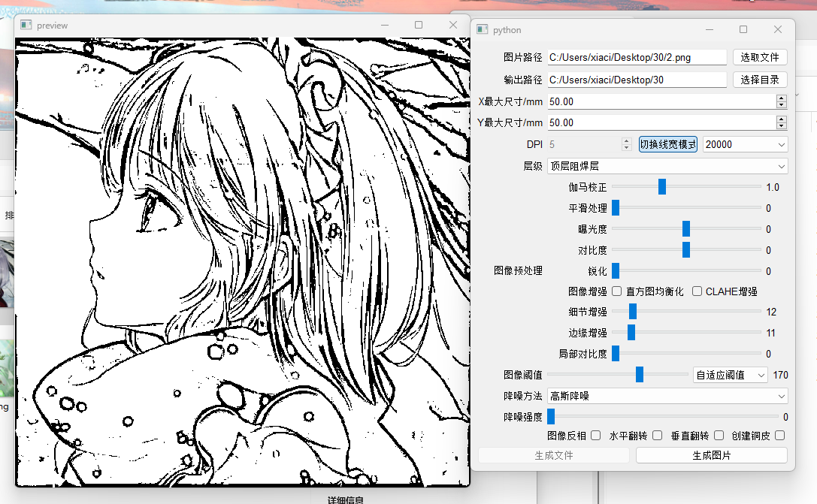Increase DPI value with up arrow
Image resolution: width=817 pixels, height=504 pixels.
click(627, 141)
